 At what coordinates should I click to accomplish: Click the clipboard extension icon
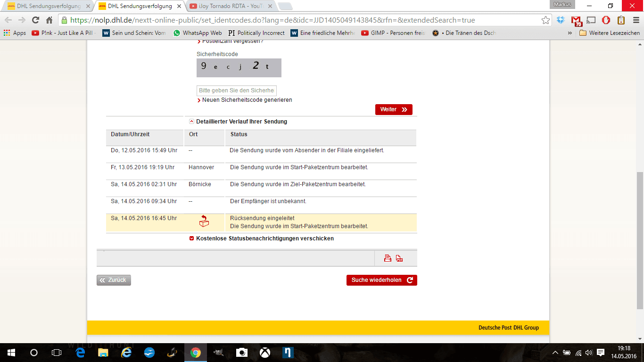pyautogui.click(x=621, y=20)
